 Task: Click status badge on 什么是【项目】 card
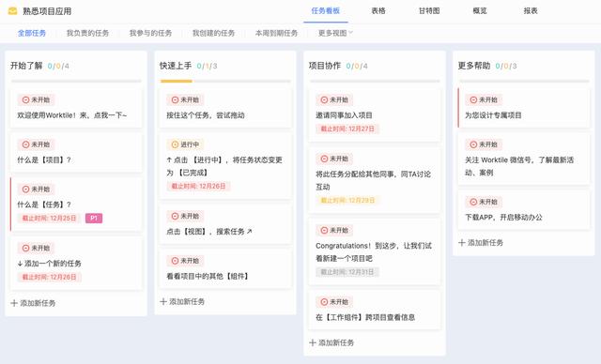click(x=36, y=144)
